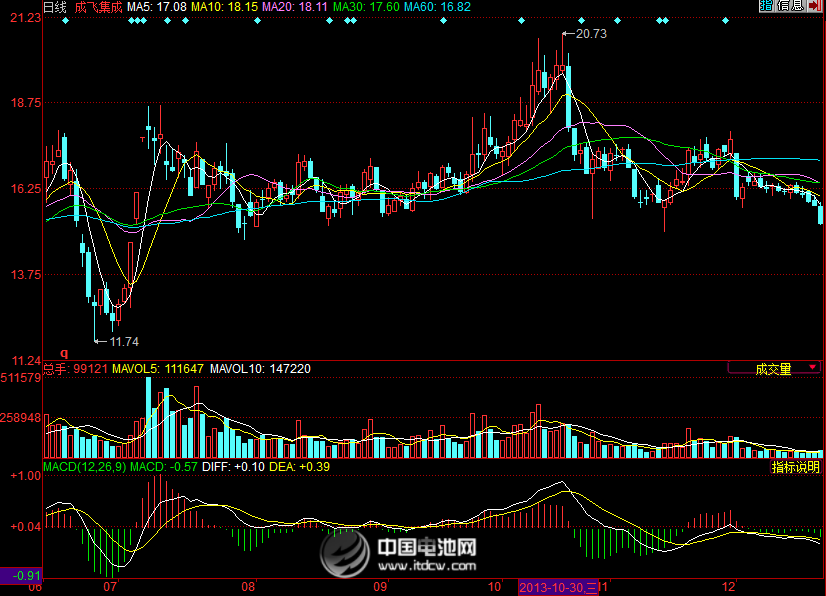Select the 日线 period label

[55, 7]
